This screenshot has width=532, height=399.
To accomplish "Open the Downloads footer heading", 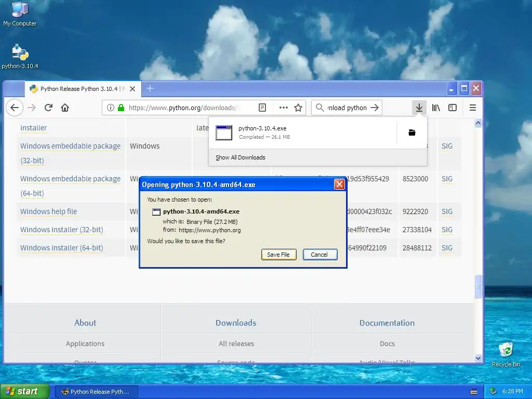I will point(236,323).
